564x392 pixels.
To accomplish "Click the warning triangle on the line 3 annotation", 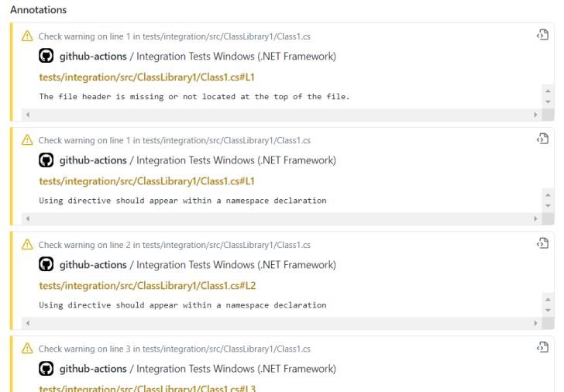I will [x=27, y=349].
